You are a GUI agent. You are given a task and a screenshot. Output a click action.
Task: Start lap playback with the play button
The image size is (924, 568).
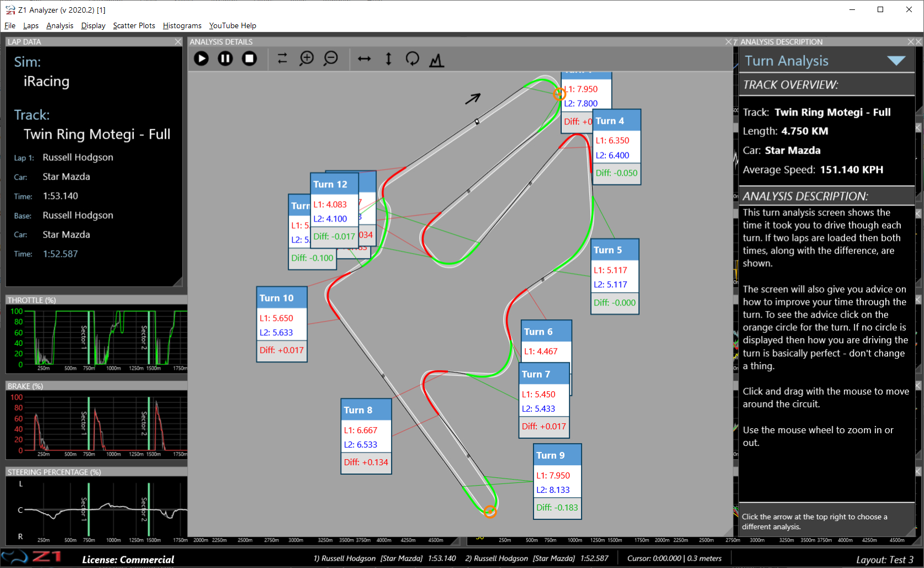[x=202, y=59]
